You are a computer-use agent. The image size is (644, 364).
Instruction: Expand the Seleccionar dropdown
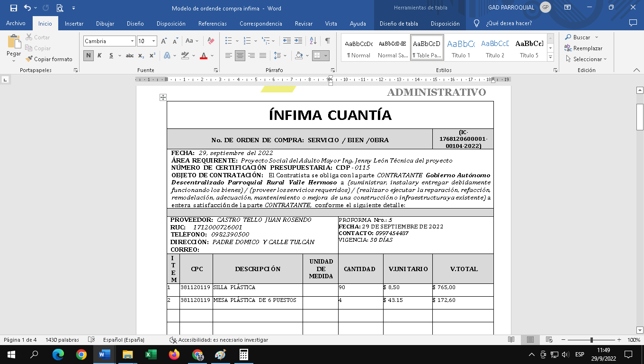tap(586, 59)
